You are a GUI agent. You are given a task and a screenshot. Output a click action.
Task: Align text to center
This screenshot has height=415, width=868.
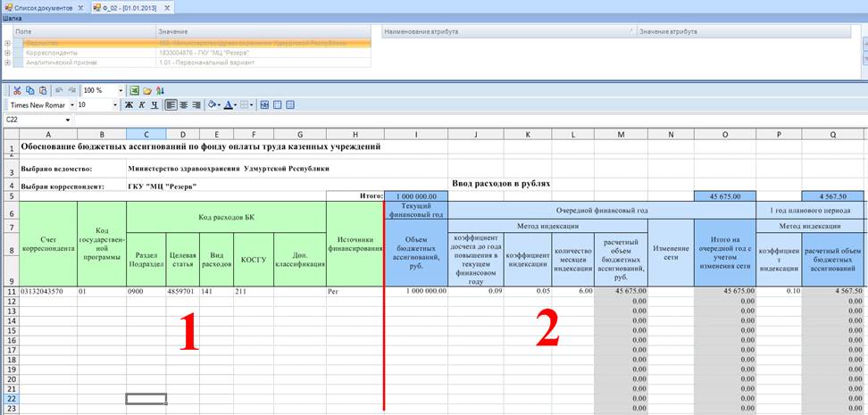184,105
